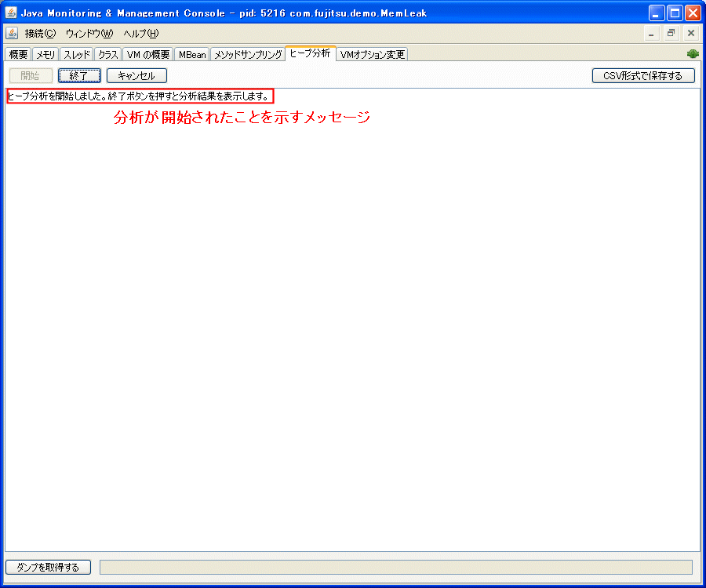Switch to the スレッド tab
Image resolution: width=706 pixels, height=588 pixels.
pyautogui.click(x=77, y=54)
